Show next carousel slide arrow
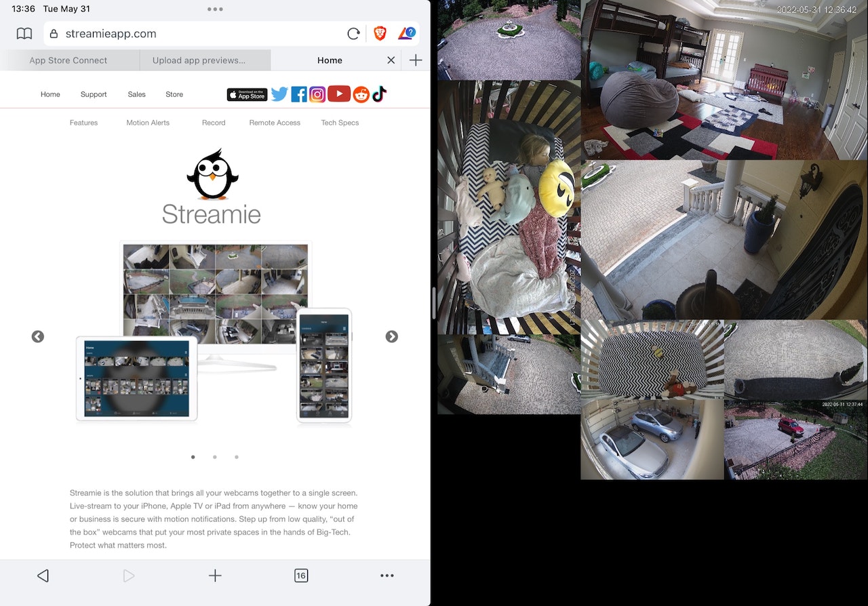 click(391, 336)
